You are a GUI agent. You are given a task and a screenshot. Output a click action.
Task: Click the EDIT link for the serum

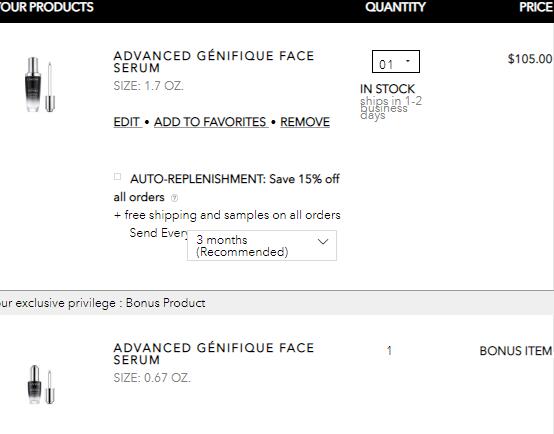click(x=126, y=122)
